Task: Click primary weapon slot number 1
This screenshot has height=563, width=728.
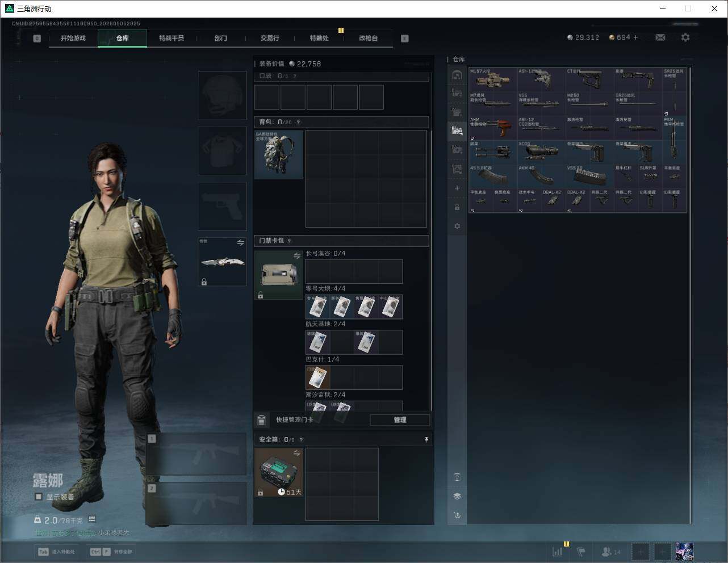Action: click(196, 454)
